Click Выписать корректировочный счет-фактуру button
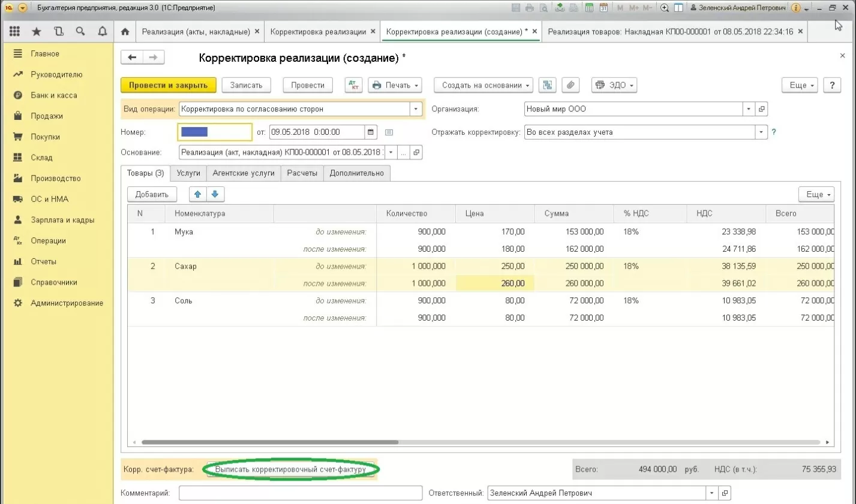Image resolution: width=856 pixels, height=504 pixels. click(290, 469)
